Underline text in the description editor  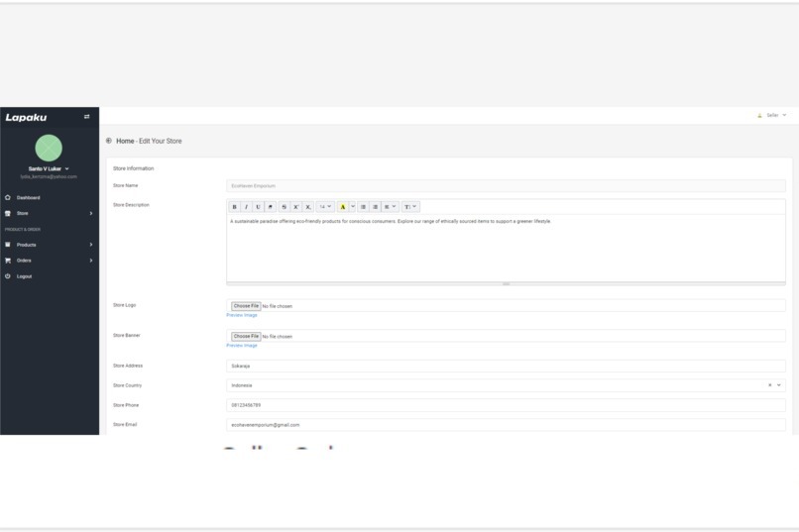258,207
